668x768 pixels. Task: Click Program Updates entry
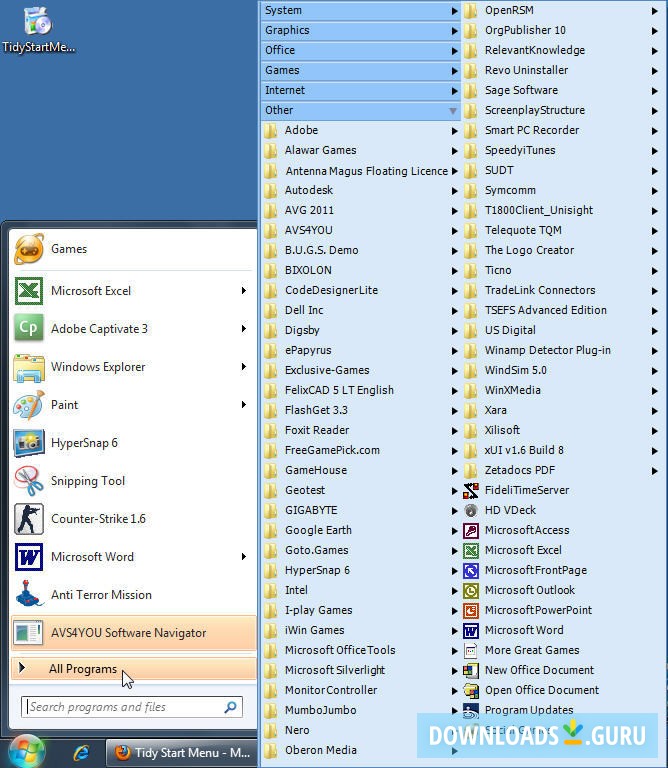(561, 710)
